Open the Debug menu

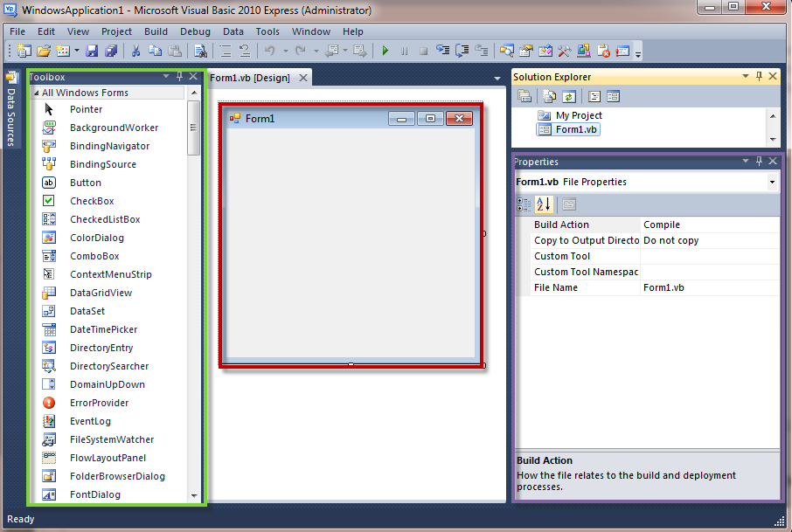tap(195, 31)
